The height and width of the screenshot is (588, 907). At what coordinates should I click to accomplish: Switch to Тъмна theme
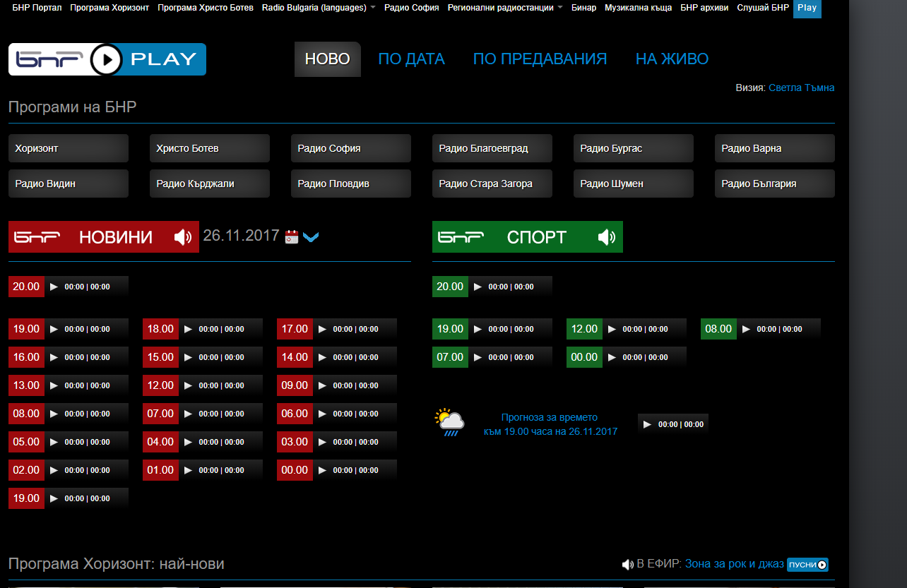pyautogui.click(x=819, y=88)
